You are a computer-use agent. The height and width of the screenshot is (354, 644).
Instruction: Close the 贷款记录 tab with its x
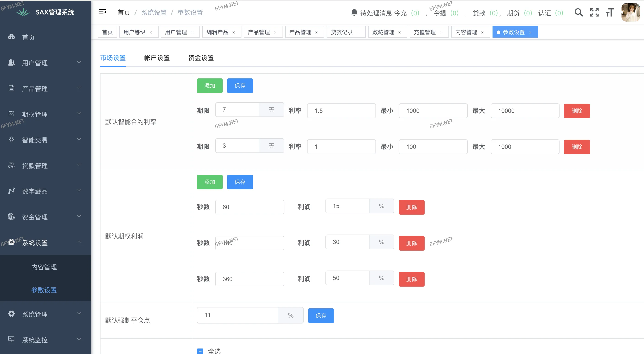coord(358,33)
